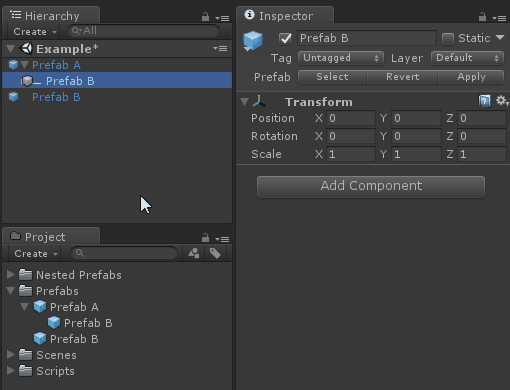Expand the Scripts folder
Viewport: 510px width, 390px height.
(11, 371)
